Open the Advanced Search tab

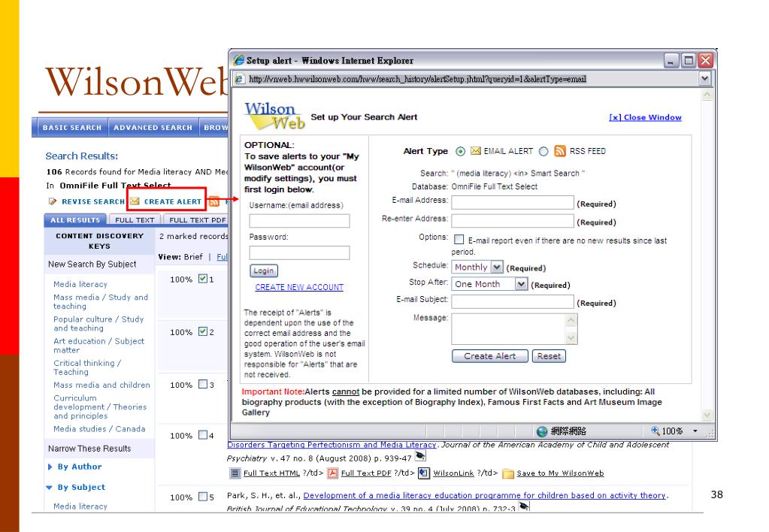point(153,128)
